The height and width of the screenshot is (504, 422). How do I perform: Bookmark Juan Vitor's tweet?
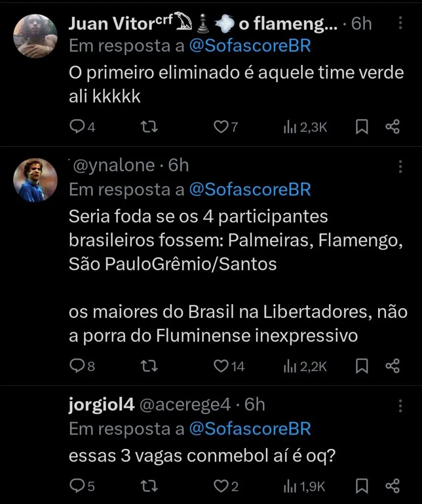coord(362,127)
